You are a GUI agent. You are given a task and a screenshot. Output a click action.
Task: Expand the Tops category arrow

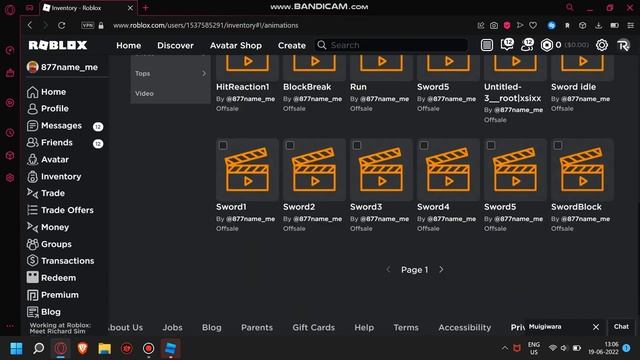click(204, 73)
